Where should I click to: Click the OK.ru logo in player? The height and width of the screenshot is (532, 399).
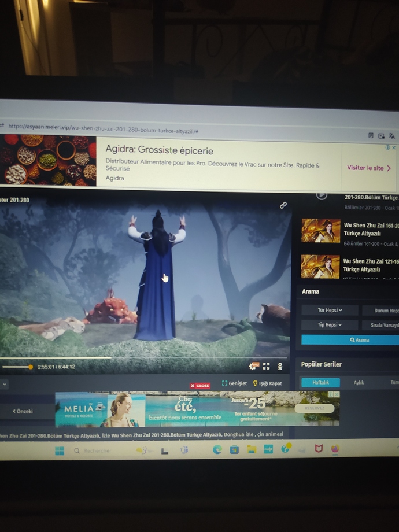(x=280, y=366)
